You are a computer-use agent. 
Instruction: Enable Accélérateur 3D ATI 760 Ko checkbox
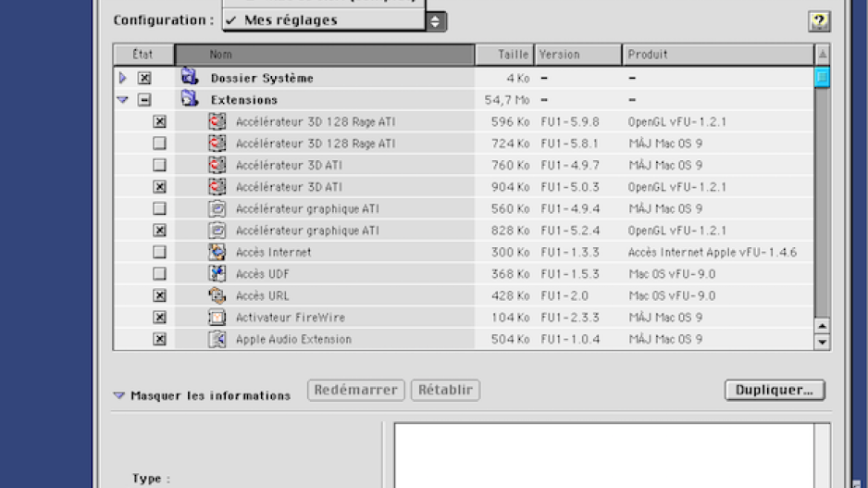click(x=159, y=165)
